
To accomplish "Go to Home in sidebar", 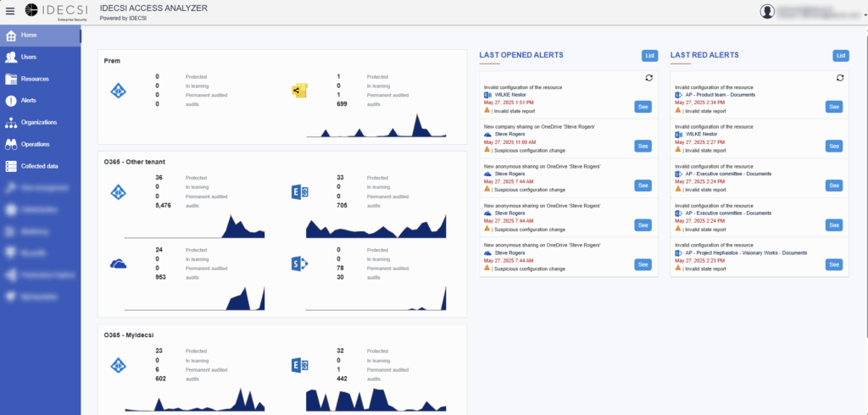I will 41,36.
